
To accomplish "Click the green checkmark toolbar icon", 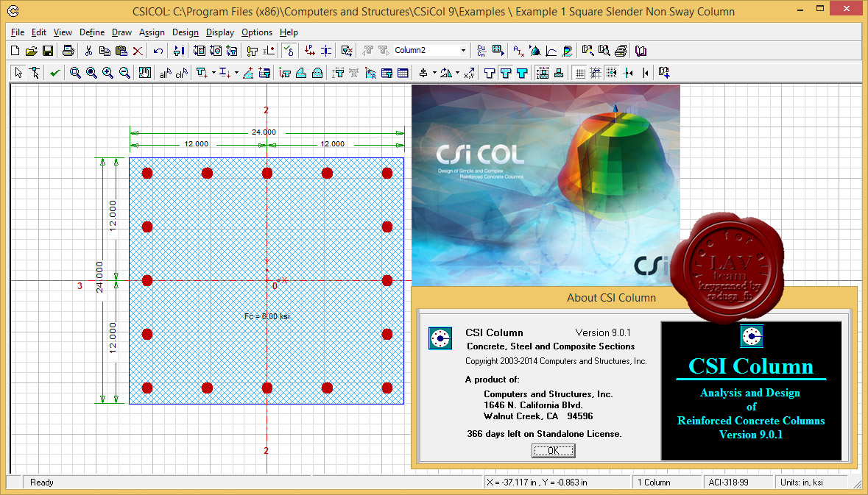I will 54,73.
